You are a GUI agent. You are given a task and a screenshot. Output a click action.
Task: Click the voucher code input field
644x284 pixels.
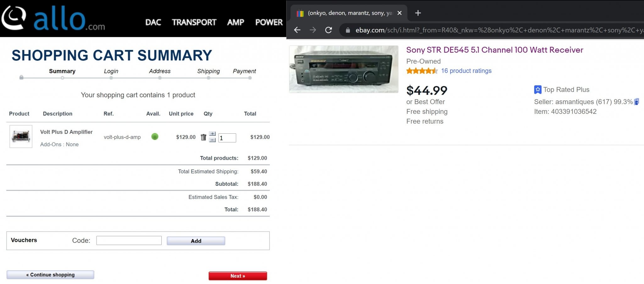pos(129,241)
